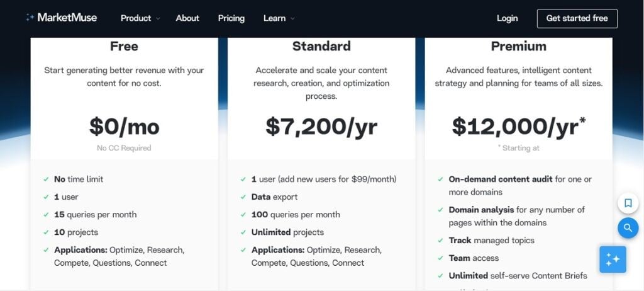This screenshot has width=644, height=291.
Task: Go to the Pricing page
Action: click(x=231, y=18)
